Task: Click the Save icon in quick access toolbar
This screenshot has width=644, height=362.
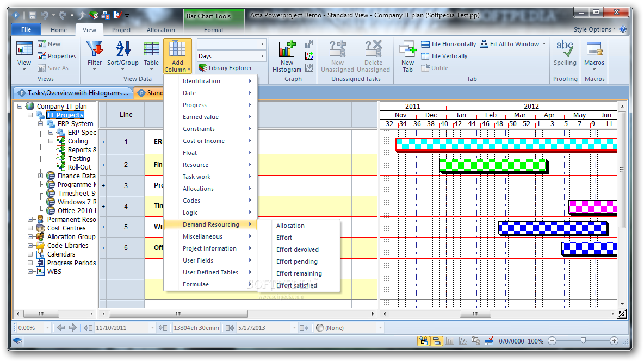Action: coord(33,16)
